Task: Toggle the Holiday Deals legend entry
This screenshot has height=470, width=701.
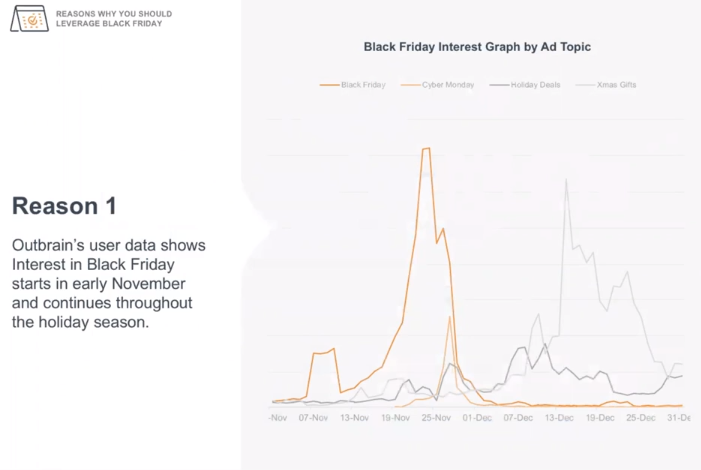Action: coord(528,85)
